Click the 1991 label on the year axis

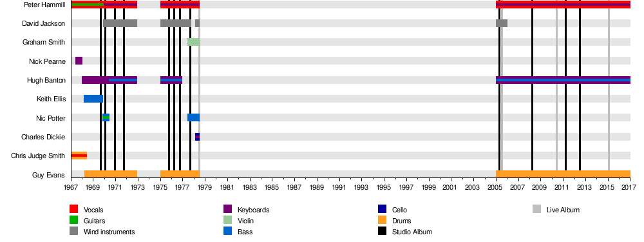pyautogui.click(x=339, y=187)
